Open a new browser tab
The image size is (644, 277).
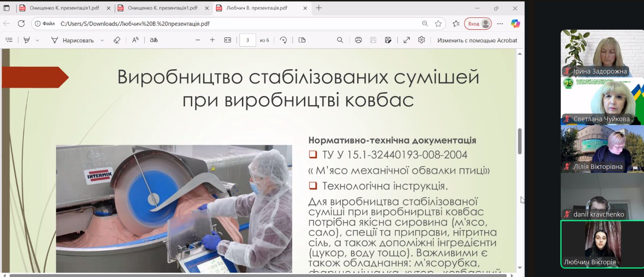[319, 8]
